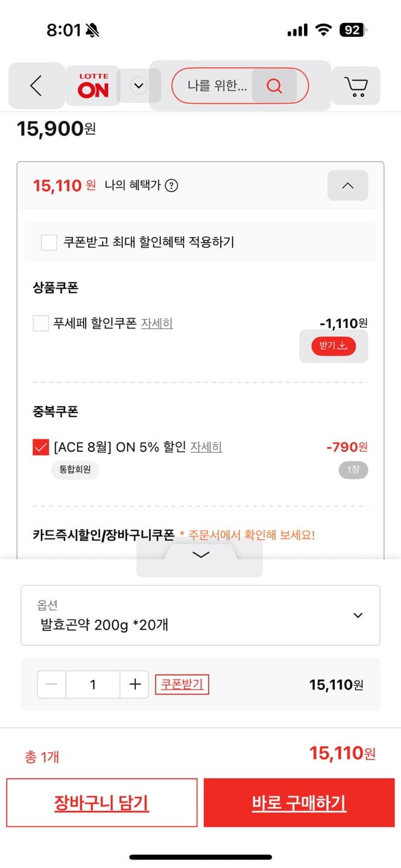Collapse the bottom purchase option sheet

click(x=200, y=555)
